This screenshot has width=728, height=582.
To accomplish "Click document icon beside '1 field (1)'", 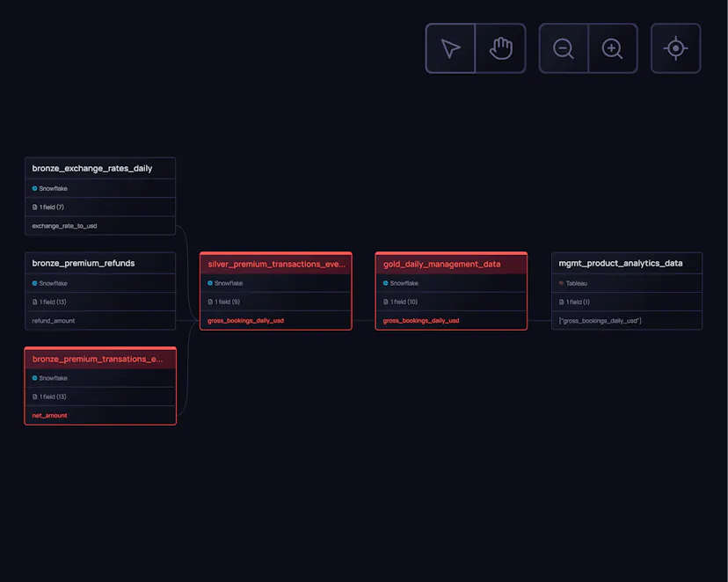I will click(561, 302).
